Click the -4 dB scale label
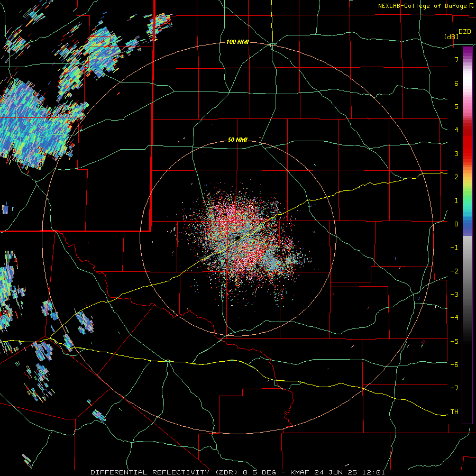Viewport: 476px width, 476px height. [x=454, y=318]
